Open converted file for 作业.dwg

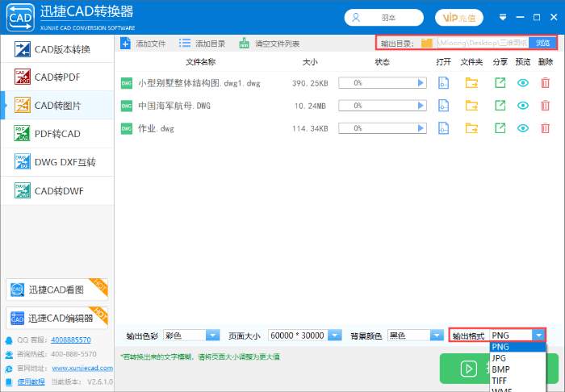443,128
